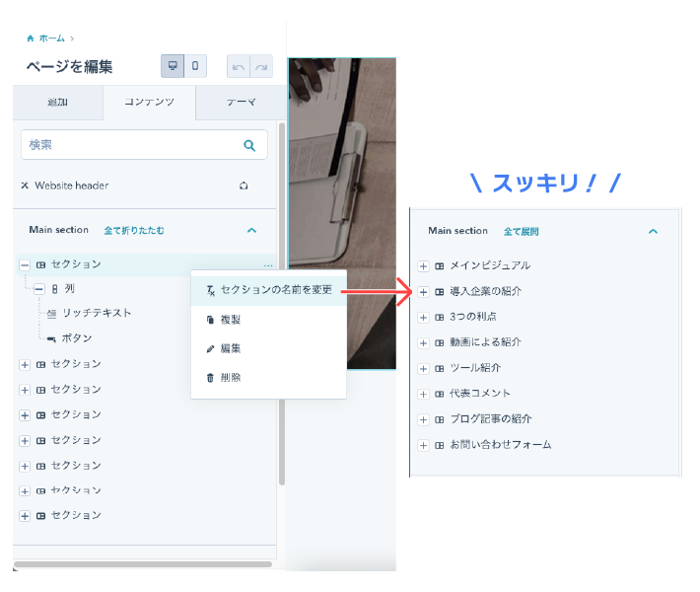The height and width of the screenshot is (592, 700).
Task: Expand the 3つの利点 section
Action: pyautogui.click(x=423, y=318)
